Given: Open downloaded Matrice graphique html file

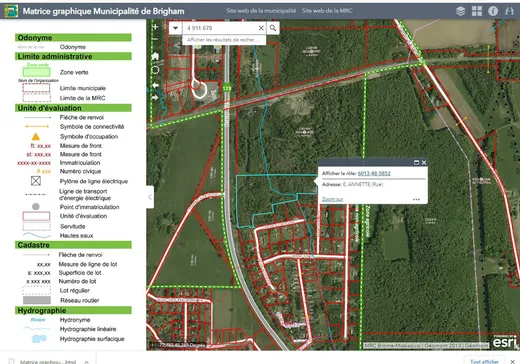Looking at the screenshot, I should 48,361.
